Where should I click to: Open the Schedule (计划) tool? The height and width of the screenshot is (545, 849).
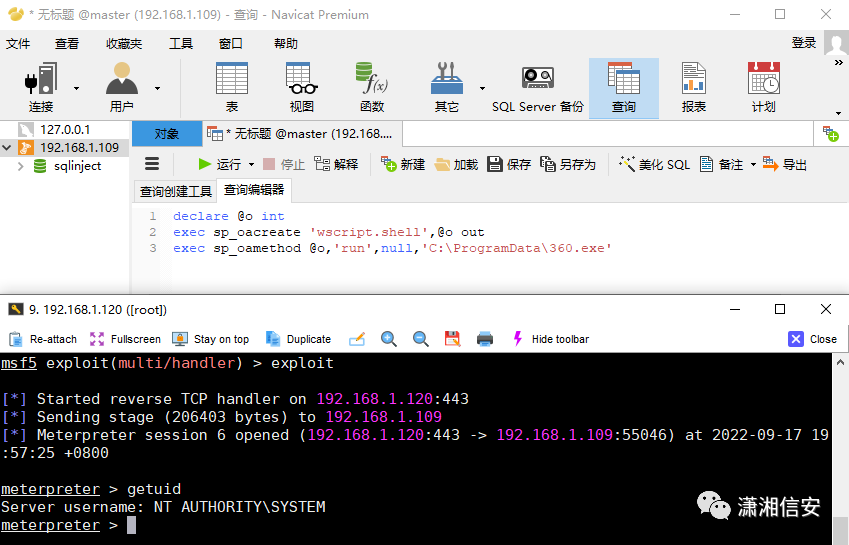763,87
